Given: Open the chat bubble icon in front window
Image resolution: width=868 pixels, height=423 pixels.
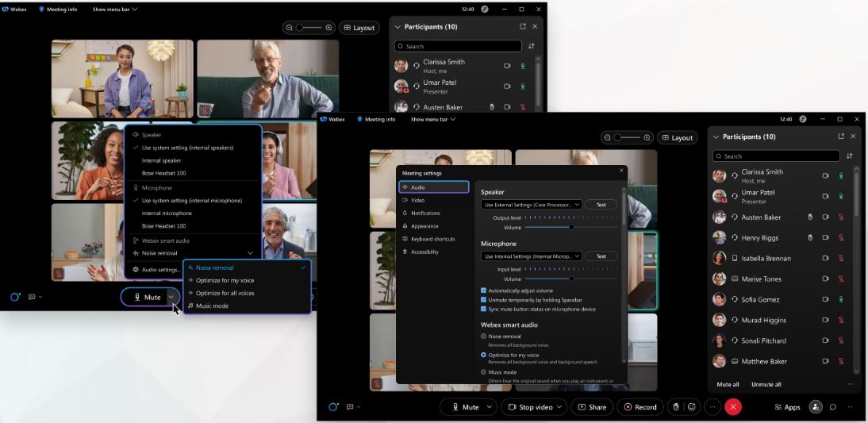Looking at the screenshot, I should 832,407.
